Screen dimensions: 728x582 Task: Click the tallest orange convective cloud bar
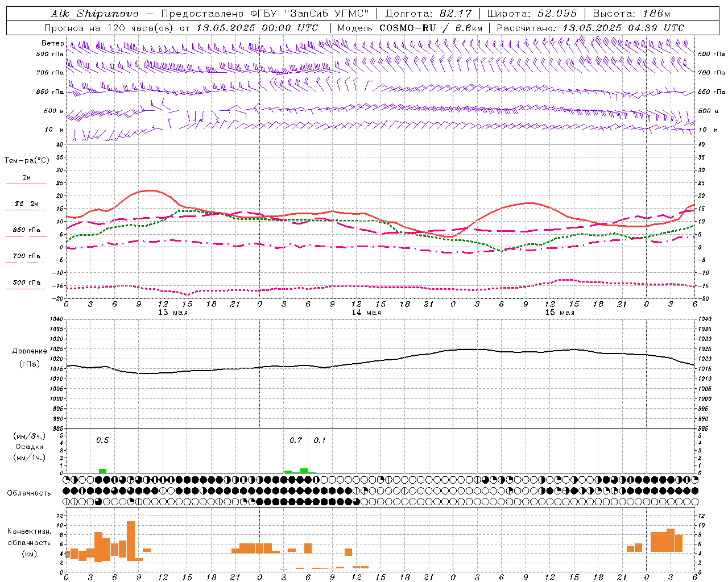click(131, 541)
